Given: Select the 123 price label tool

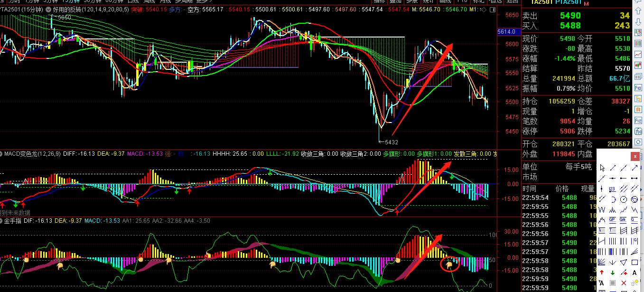Looking at the screenshot, I should 613,188.
